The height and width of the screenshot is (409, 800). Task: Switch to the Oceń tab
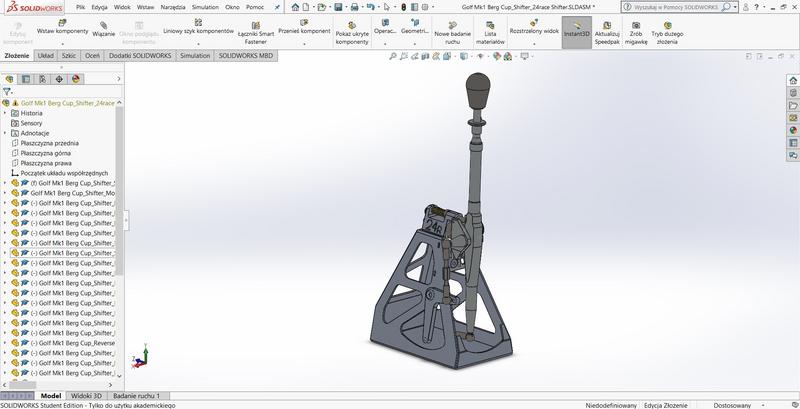click(92, 56)
